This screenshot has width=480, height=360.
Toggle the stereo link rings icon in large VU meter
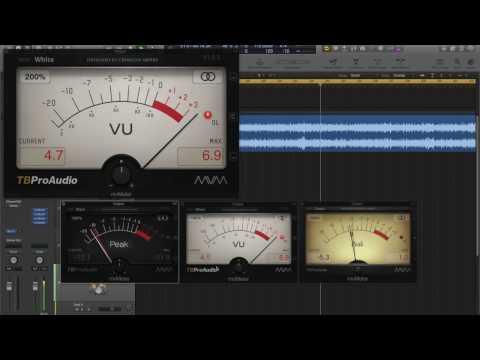point(208,77)
